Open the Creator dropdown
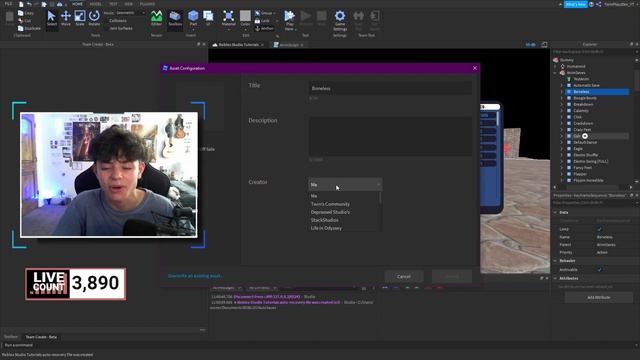The width and height of the screenshot is (640, 360). click(345, 184)
